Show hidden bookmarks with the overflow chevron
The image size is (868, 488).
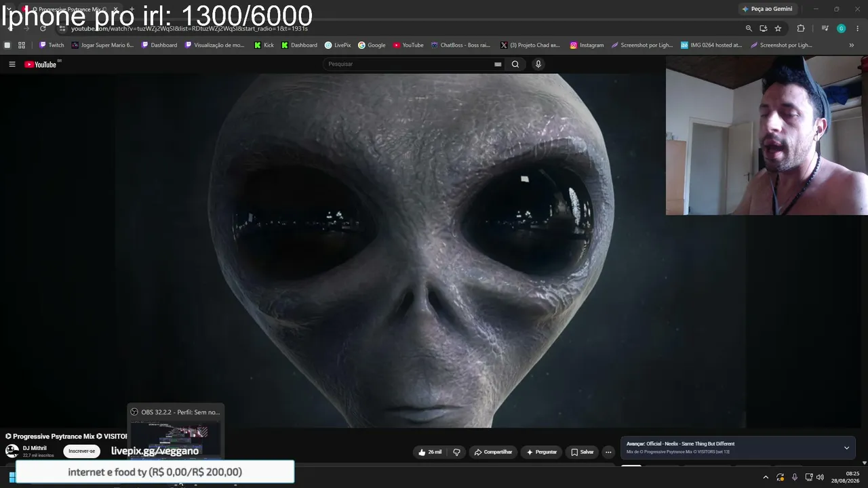852,45
